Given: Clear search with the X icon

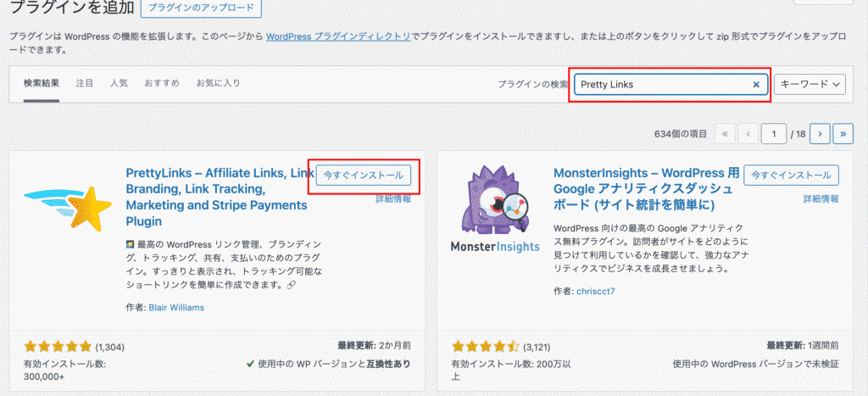Looking at the screenshot, I should click(756, 85).
